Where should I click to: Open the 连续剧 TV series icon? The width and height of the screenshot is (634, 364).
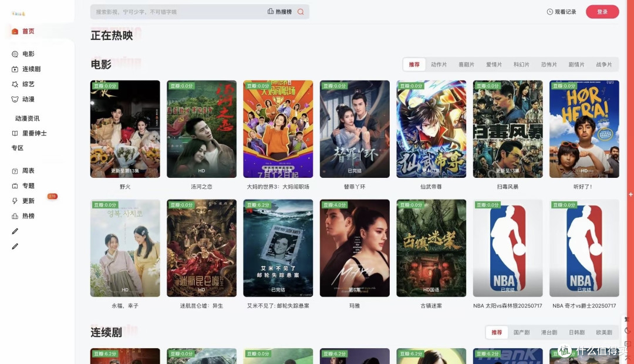(15, 69)
